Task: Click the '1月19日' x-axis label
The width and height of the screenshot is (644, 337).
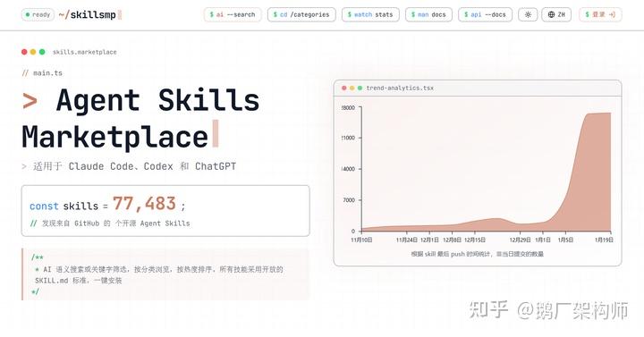Action: click(604, 240)
